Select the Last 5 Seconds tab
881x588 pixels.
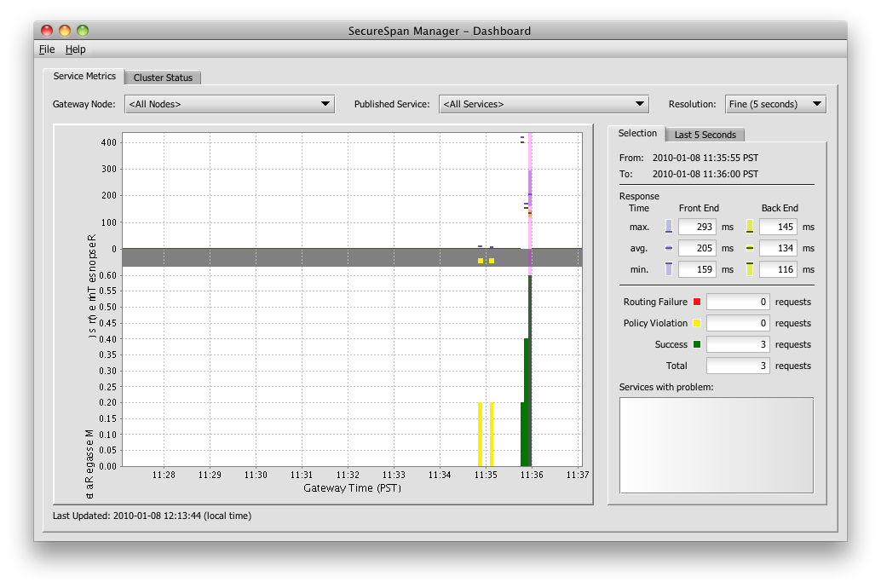(x=705, y=135)
